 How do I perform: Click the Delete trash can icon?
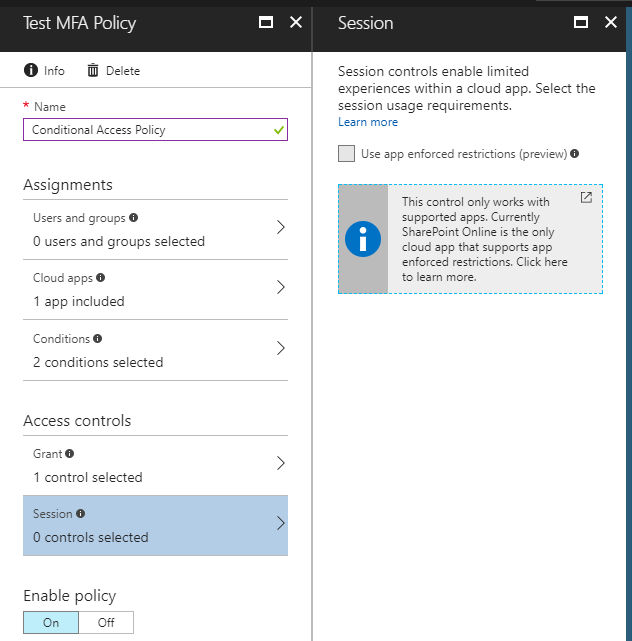click(x=93, y=70)
